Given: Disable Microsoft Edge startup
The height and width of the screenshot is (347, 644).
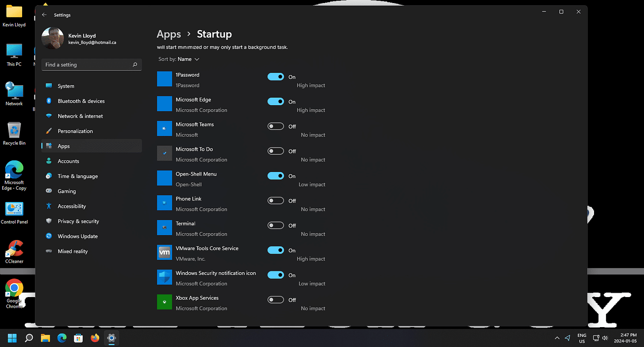Looking at the screenshot, I should point(275,101).
